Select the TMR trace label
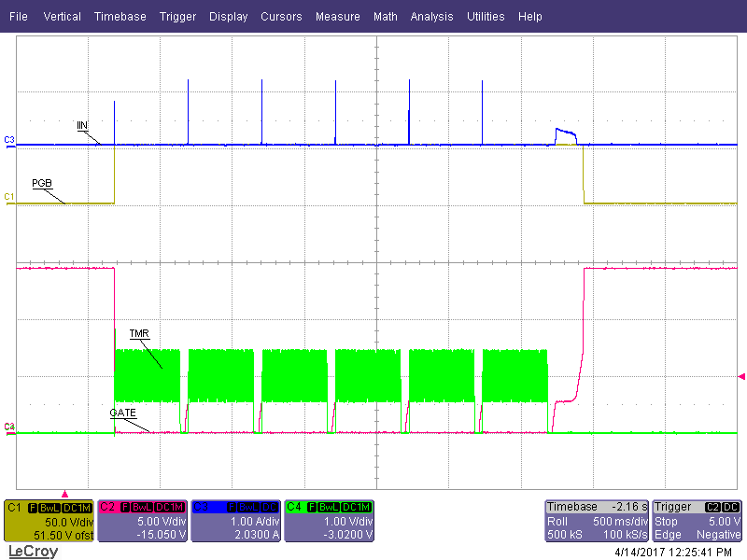Viewport: 747px width, 560px height. pos(139,333)
